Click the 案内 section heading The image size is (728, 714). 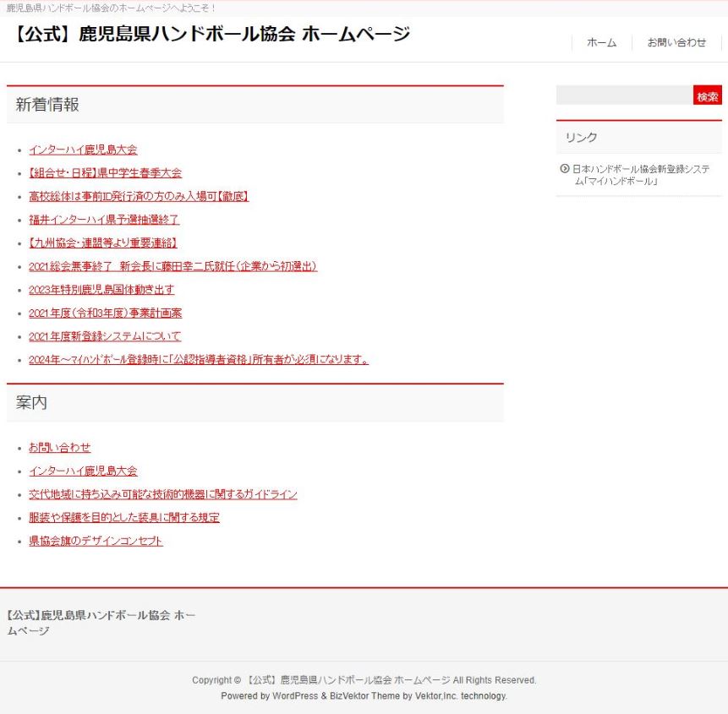[x=31, y=403]
